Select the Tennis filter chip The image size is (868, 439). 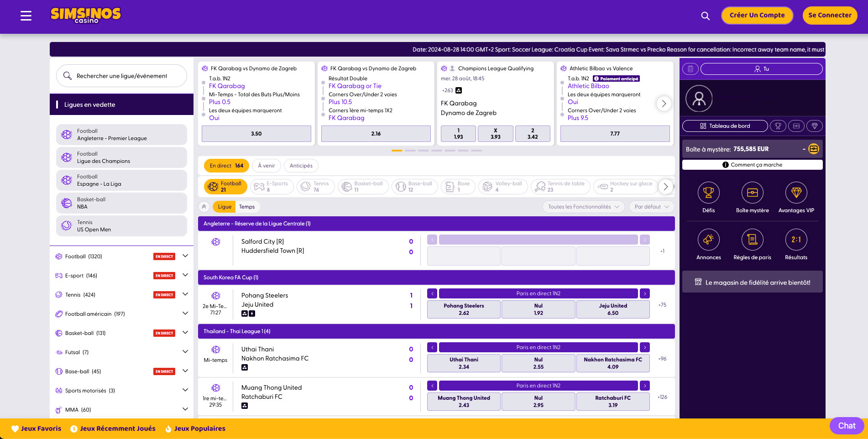tap(315, 187)
